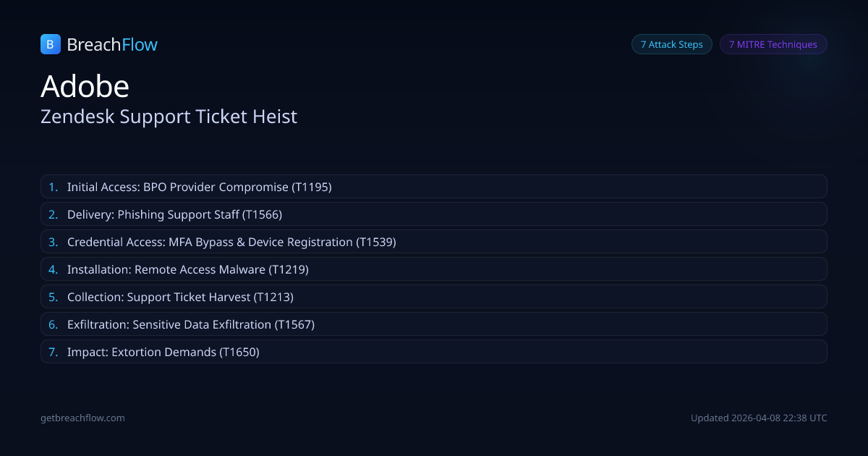Click the number 3 step marker
Viewport: 868px width, 456px height.
point(53,242)
